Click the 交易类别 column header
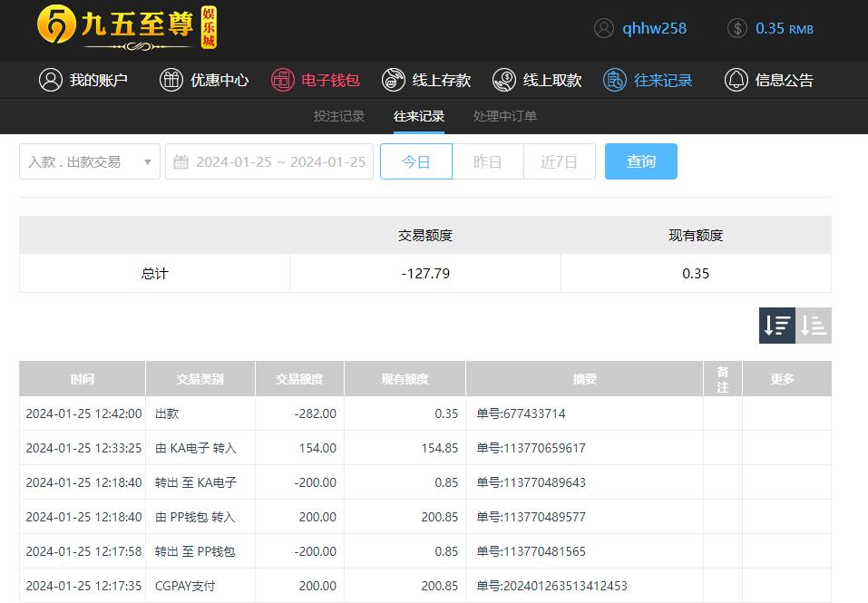Viewport: 868px width, 603px height. [x=200, y=379]
